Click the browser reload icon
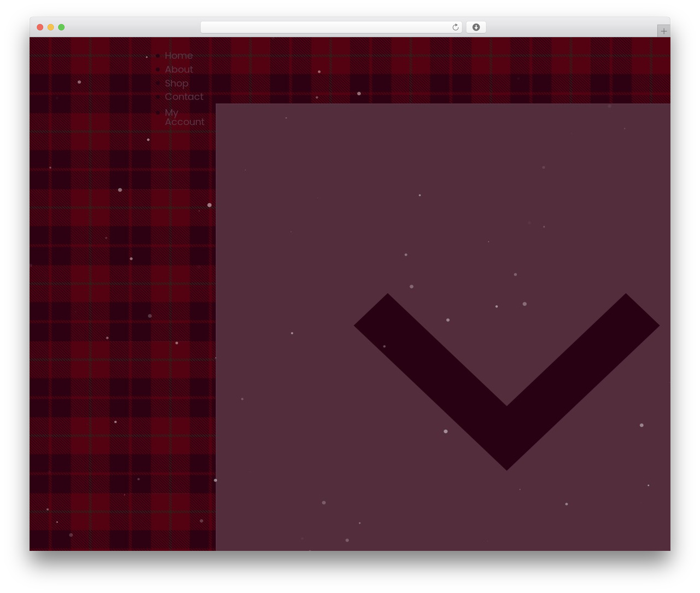The width and height of the screenshot is (700, 593). 456,27
